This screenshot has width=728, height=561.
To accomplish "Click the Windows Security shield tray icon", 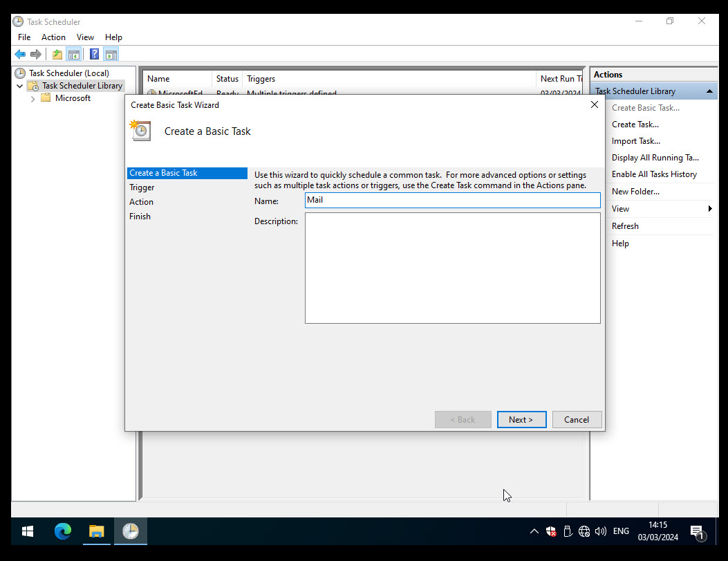I will [x=551, y=531].
